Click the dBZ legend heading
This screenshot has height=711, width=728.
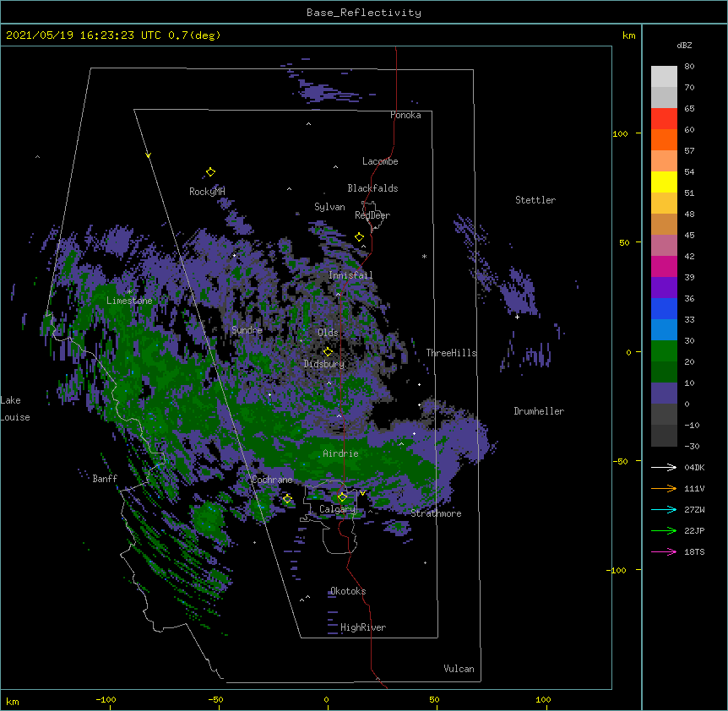click(x=684, y=45)
